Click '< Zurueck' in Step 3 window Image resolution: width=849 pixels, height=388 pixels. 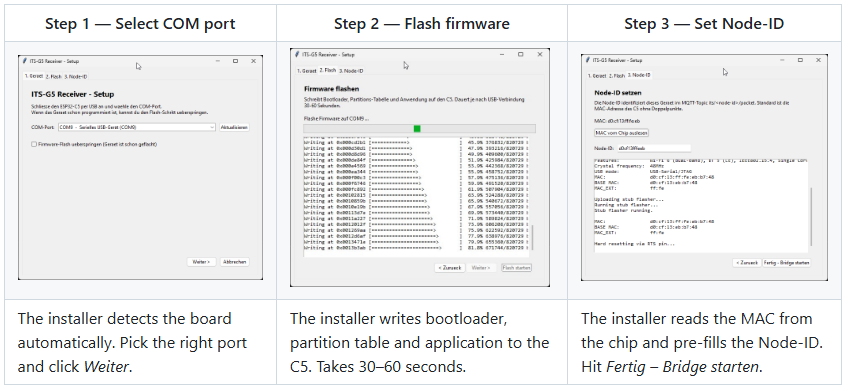tap(747, 262)
